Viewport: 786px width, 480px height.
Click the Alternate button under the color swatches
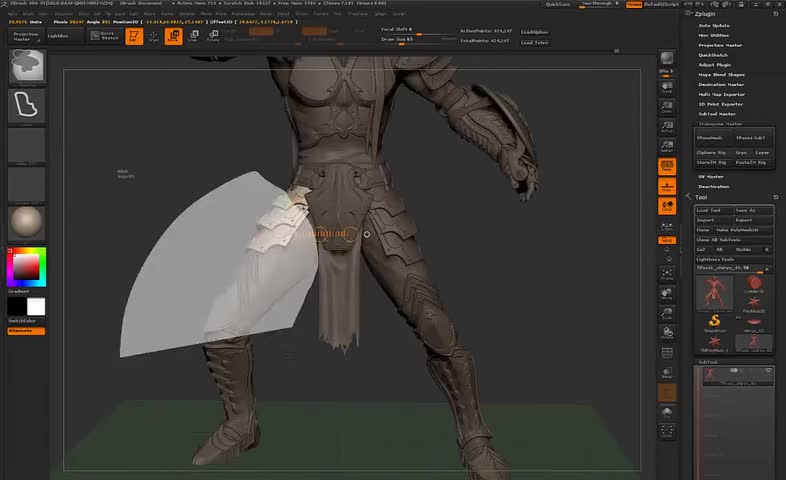pos(26,331)
